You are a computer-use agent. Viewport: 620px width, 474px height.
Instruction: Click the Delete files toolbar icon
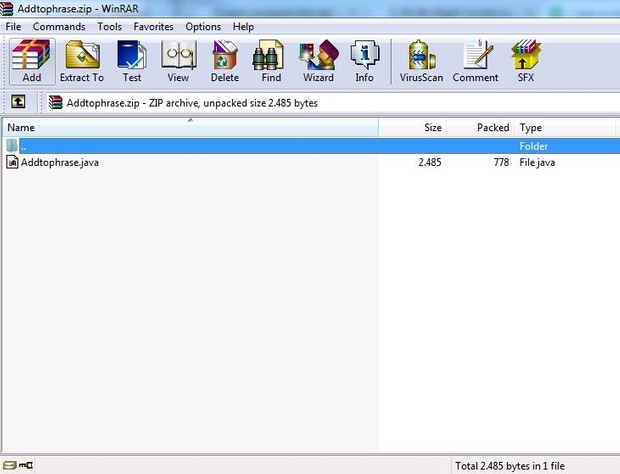(x=225, y=61)
